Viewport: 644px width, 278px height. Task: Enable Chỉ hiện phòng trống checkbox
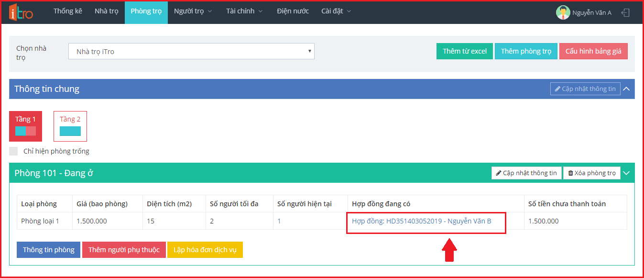(x=14, y=151)
